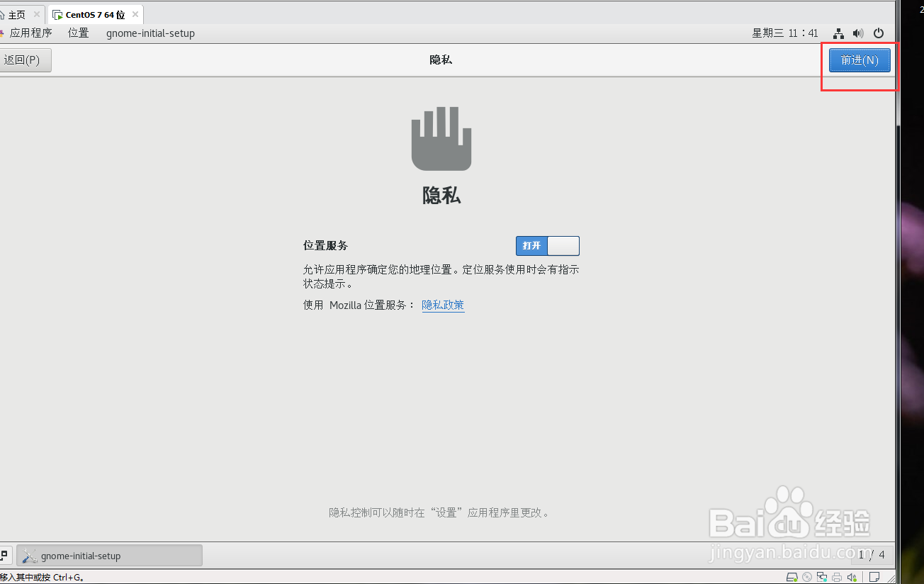Open the Mozilla 隐私政策 link
Screen dimensions: 924x584
coord(443,305)
